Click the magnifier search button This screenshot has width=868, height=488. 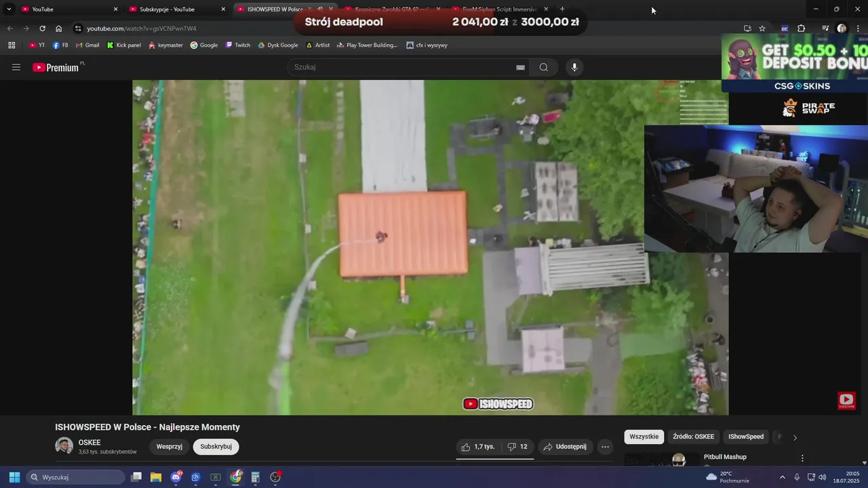[544, 67]
